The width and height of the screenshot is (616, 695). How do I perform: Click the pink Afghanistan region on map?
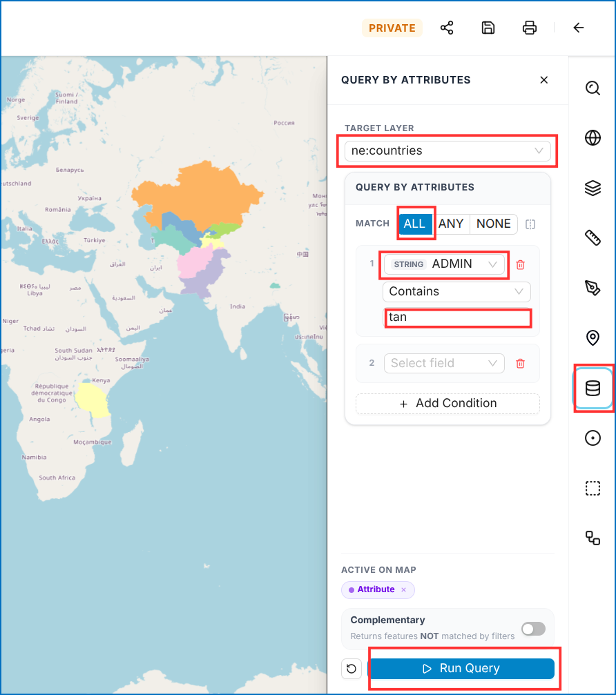pyautogui.click(x=193, y=263)
